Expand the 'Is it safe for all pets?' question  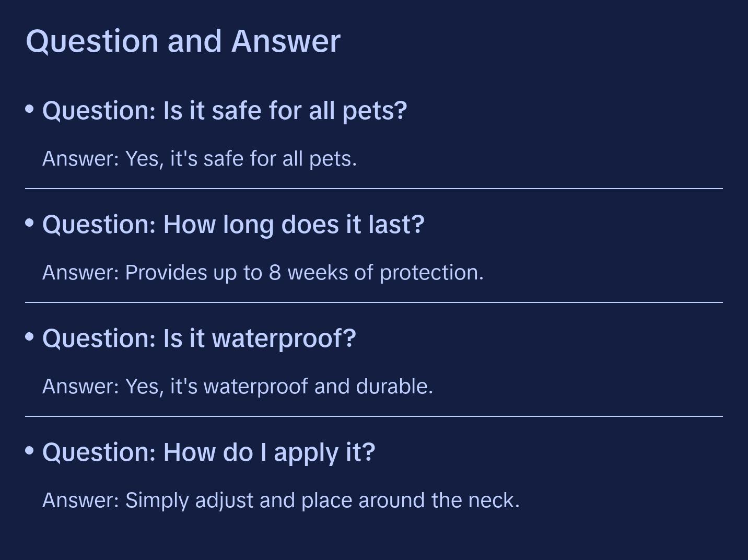[225, 110]
